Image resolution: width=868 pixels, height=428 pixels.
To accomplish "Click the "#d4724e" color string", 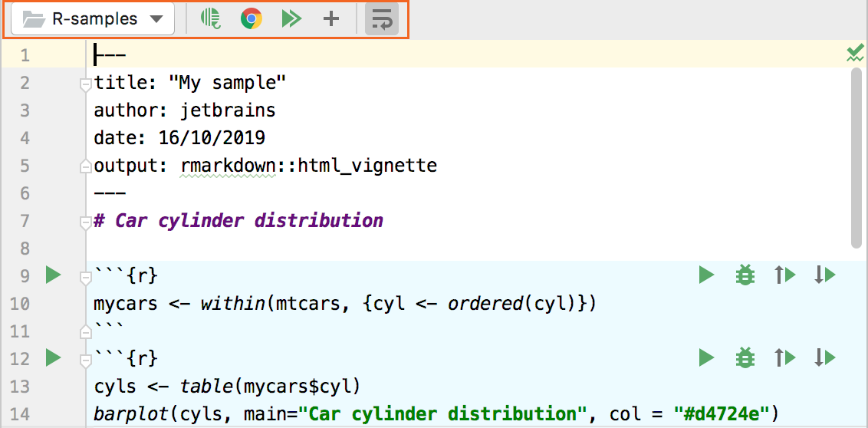I will click(x=721, y=413).
